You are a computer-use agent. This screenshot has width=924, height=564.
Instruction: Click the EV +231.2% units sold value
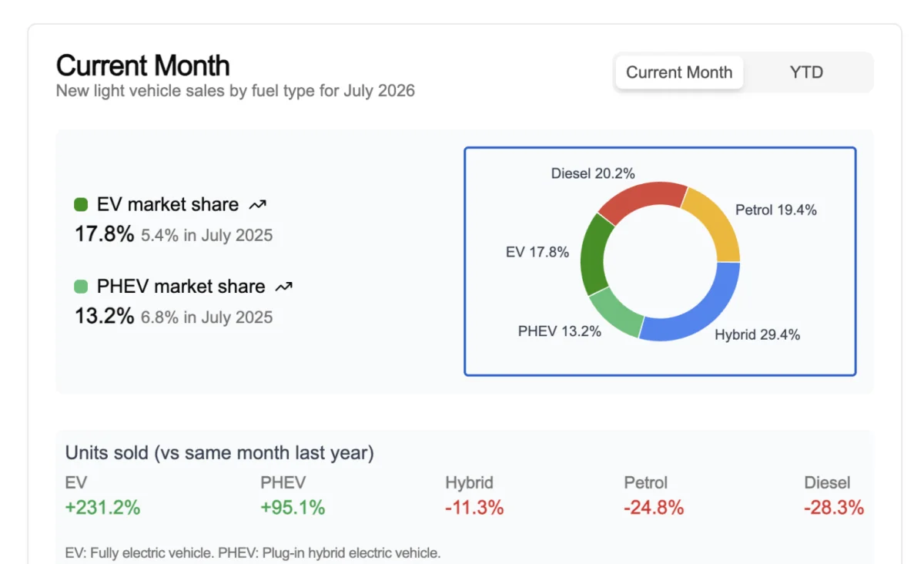[x=103, y=508]
